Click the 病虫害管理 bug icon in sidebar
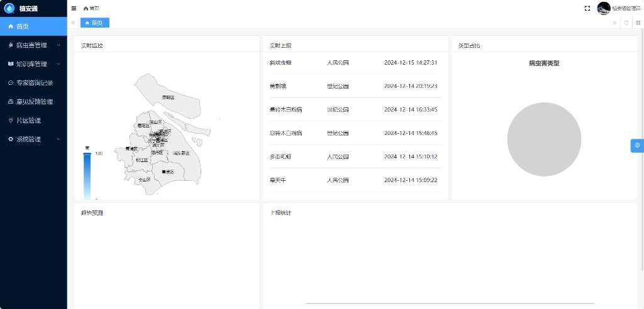644x309 pixels. tap(11, 45)
